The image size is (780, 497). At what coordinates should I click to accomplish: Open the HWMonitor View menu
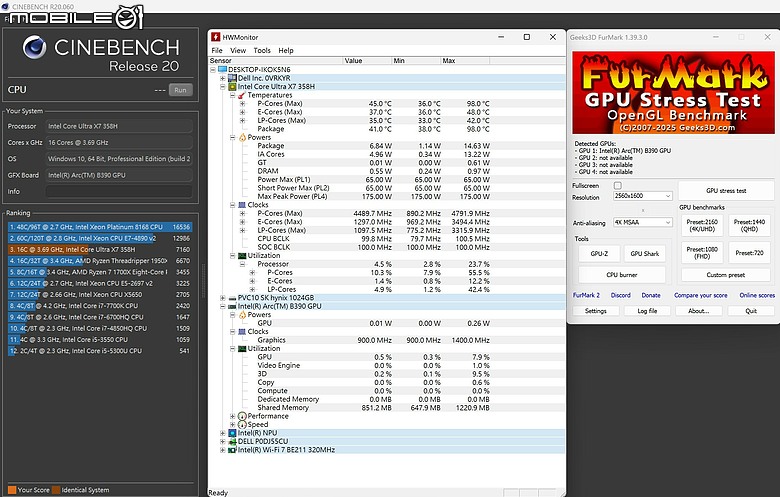[x=238, y=50]
